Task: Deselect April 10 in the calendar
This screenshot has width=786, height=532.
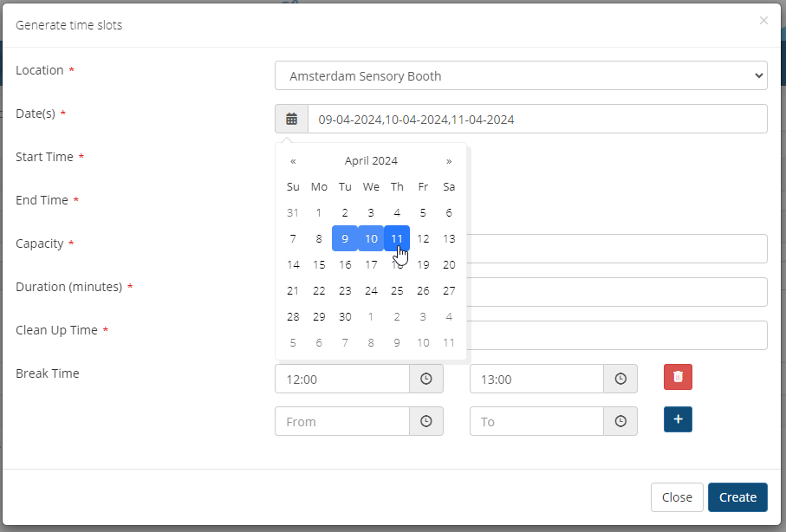Action: coord(371,238)
